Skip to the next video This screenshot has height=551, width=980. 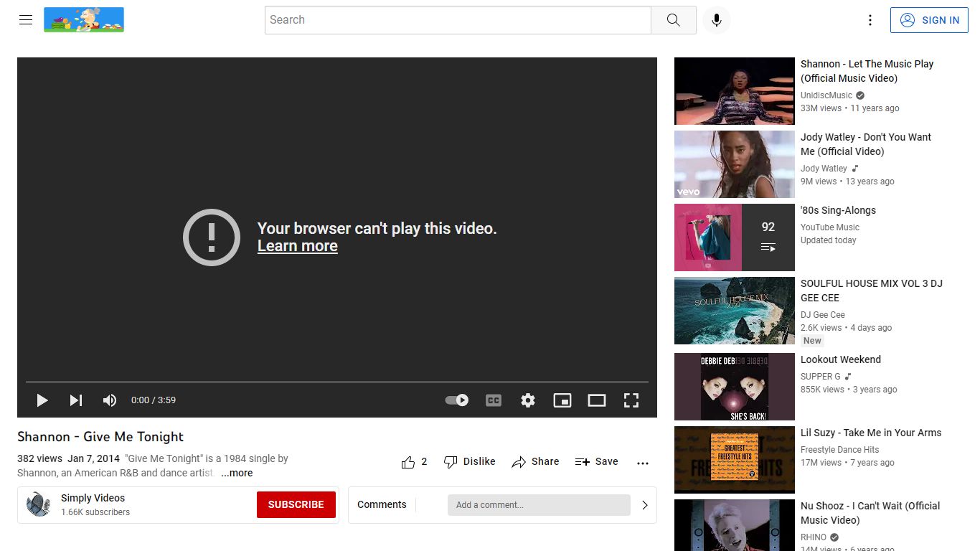pos(76,400)
